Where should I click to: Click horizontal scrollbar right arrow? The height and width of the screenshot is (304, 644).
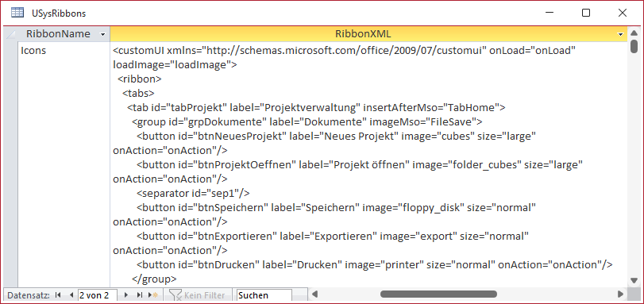coord(621,294)
